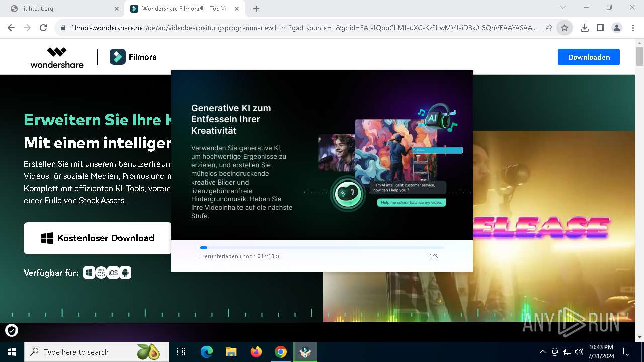
Task: Open network settings tray icon
Action: point(567,352)
